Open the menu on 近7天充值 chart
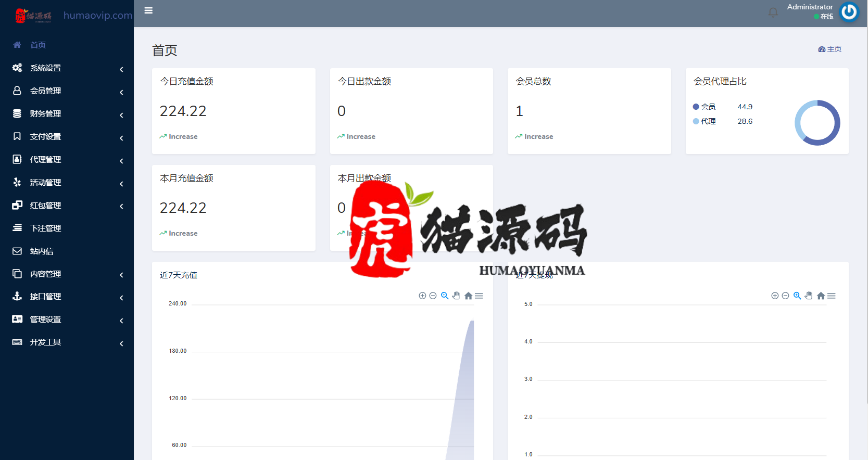868x460 pixels. point(479,296)
